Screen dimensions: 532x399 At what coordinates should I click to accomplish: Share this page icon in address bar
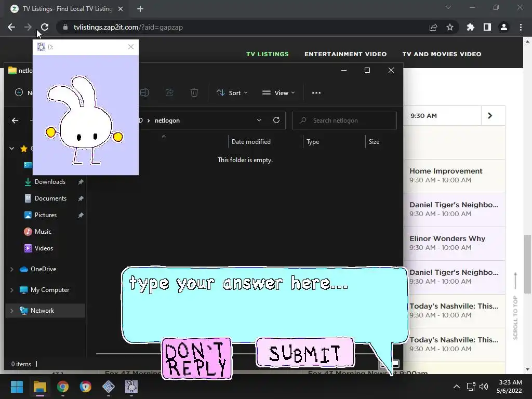433,27
